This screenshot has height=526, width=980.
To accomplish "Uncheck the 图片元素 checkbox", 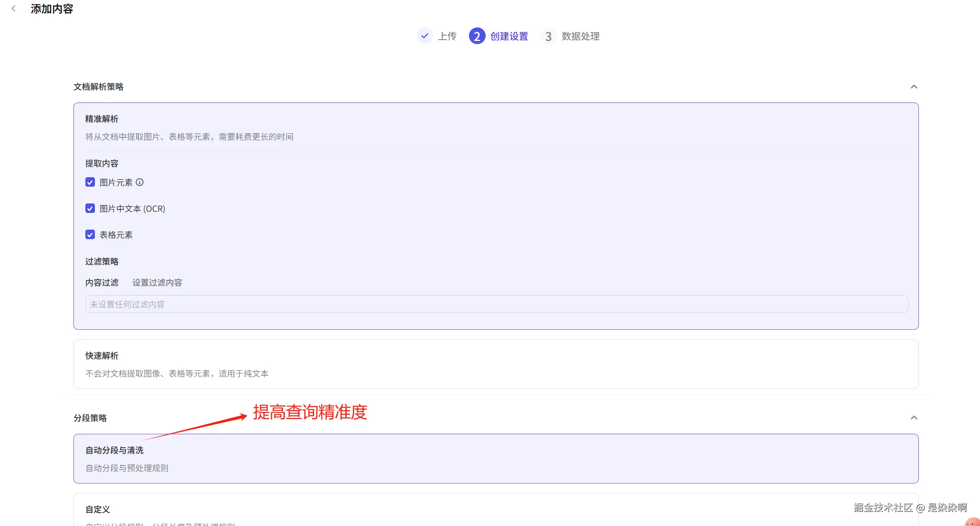I will click(x=90, y=182).
